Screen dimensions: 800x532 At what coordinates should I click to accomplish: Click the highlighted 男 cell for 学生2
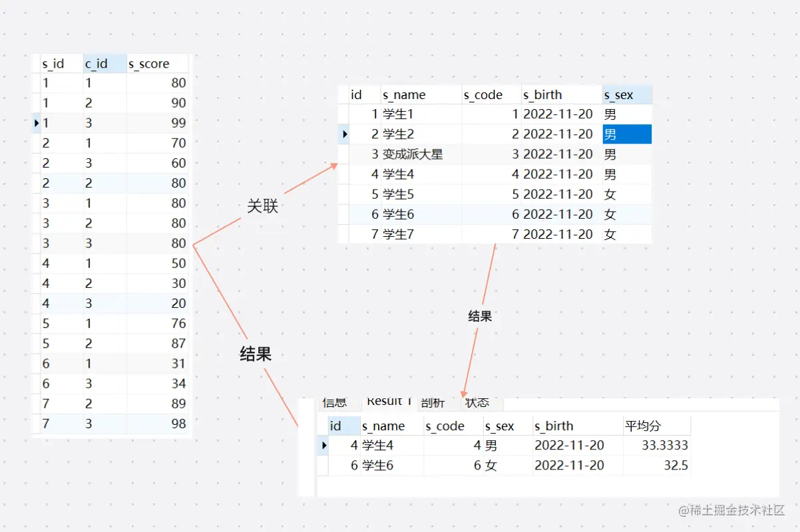(x=626, y=134)
